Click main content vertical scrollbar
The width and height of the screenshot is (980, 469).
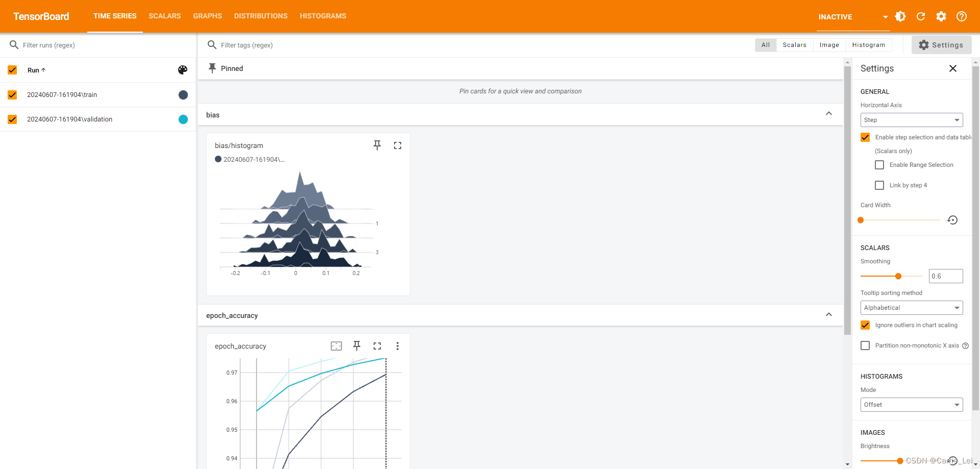point(847,200)
